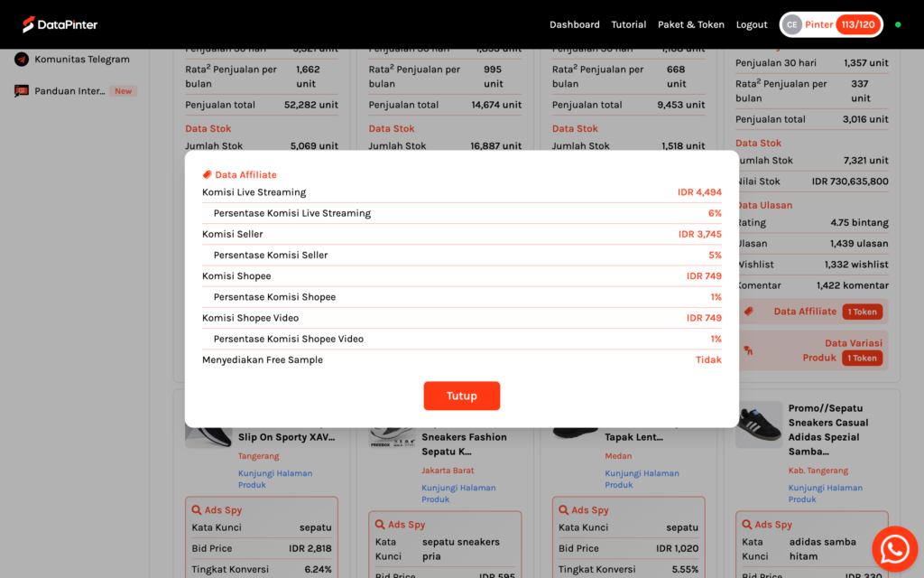
Task: Click the WhatsApp chat bubble icon
Action: tap(894, 548)
